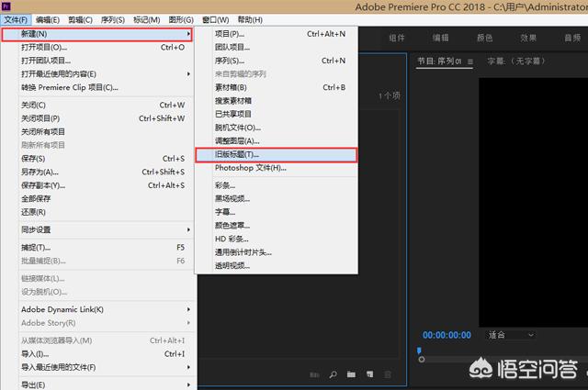Switch to the 颜色 workspace tab
The height and width of the screenshot is (390, 588).
[484, 38]
